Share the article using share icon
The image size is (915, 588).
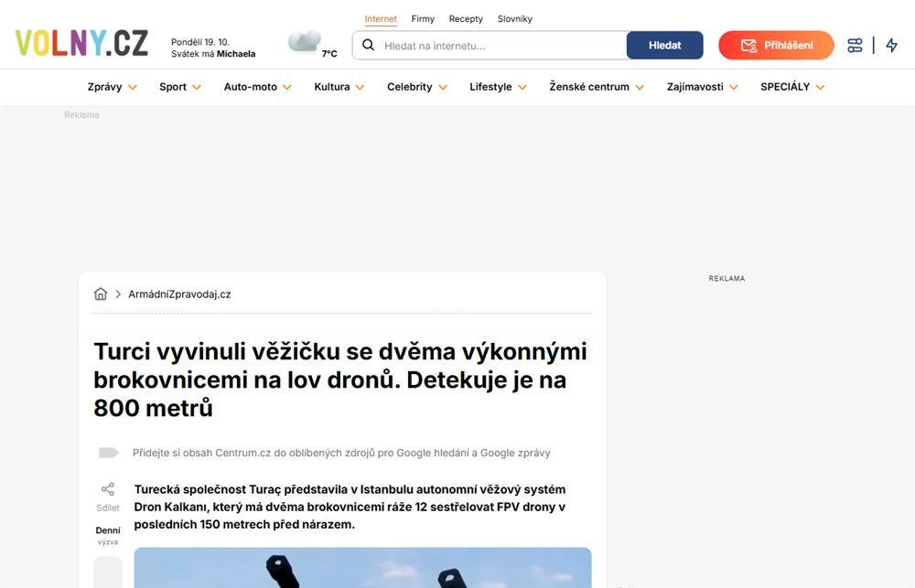(108, 489)
